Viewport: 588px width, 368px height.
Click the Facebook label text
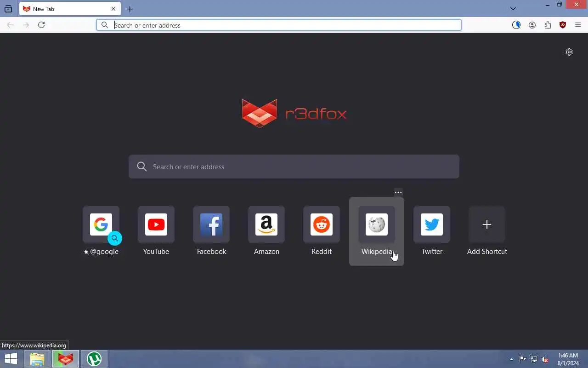tap(211, 252)
